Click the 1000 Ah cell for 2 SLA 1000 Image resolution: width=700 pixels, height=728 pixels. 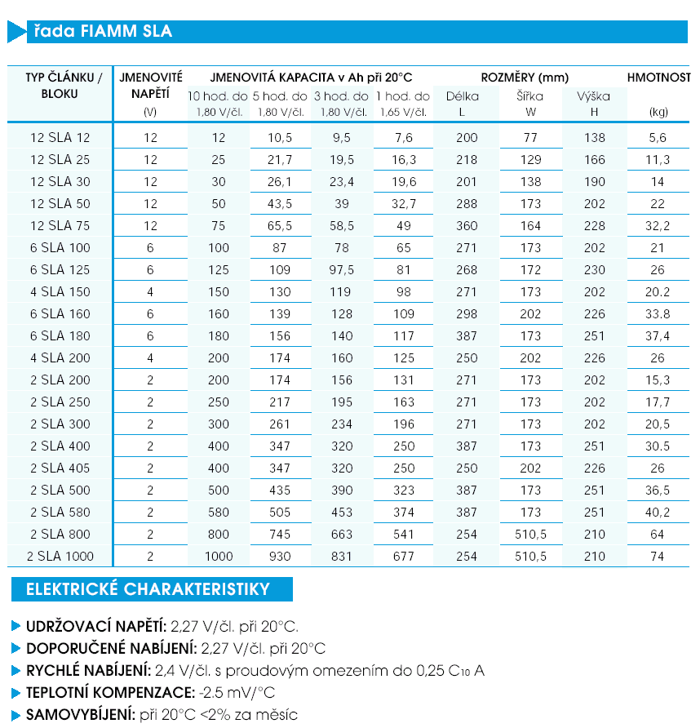pyautogui.click(x=218, y=556)
